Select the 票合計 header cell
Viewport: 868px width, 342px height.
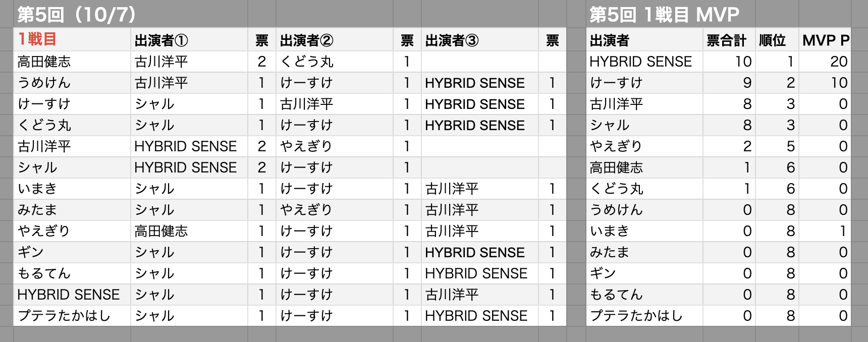tap(726, 40)
